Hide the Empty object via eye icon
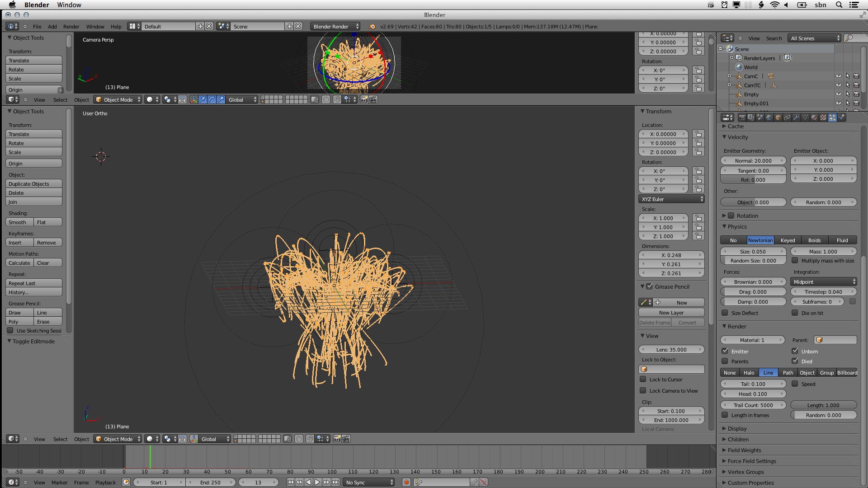 tap(838, 94)
